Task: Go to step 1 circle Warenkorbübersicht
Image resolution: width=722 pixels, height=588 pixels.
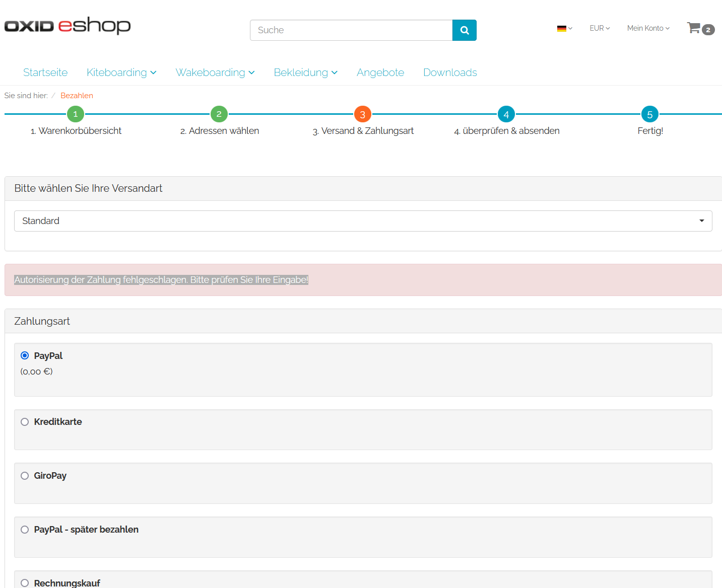Action: [76, 114]
